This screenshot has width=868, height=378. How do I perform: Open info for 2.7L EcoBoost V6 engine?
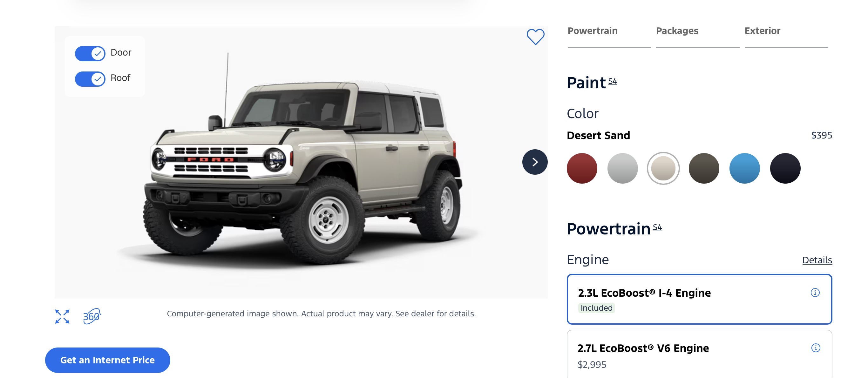(x=816, y=348)
